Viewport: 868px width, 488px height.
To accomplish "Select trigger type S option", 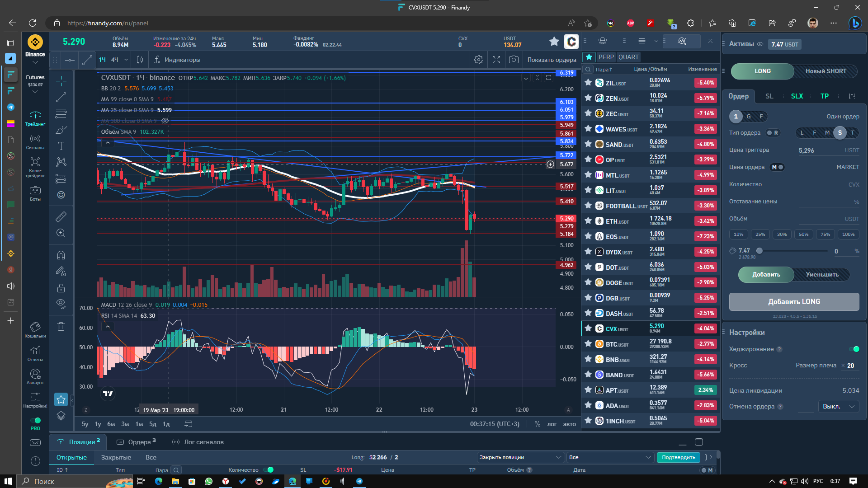I will [840, 132].
